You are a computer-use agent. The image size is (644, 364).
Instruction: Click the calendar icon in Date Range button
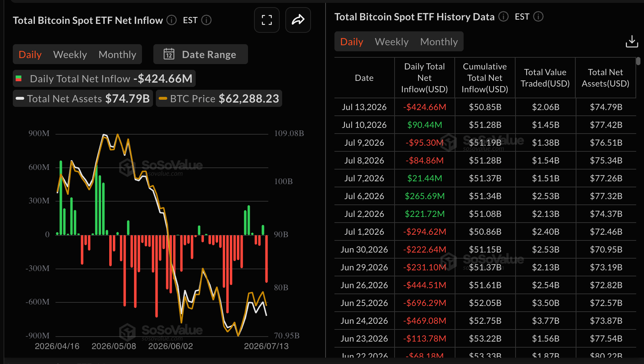click(169, 54)
